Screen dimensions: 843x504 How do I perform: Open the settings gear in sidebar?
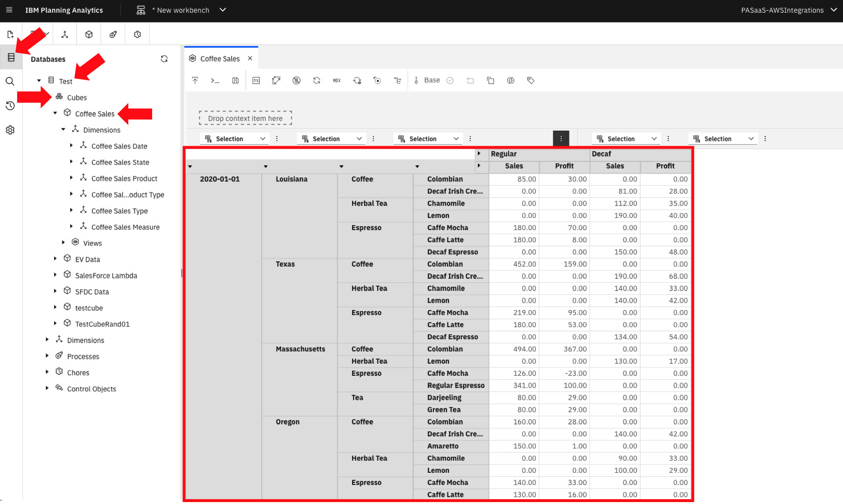point(10,130)
